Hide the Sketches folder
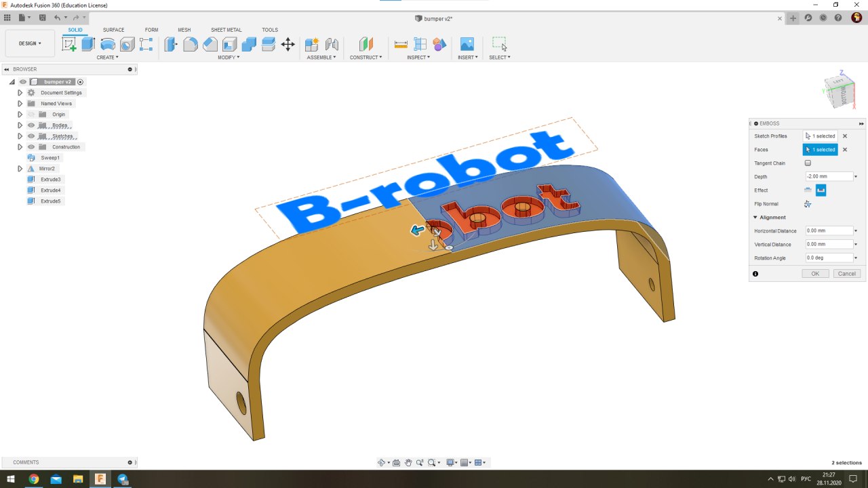 click(31, 136)
